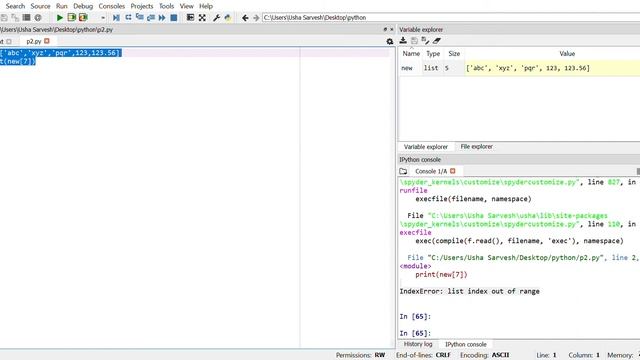Save data icon in Variable explorer
Viewport: 640px width, 360px height.
tap(414, 40)
